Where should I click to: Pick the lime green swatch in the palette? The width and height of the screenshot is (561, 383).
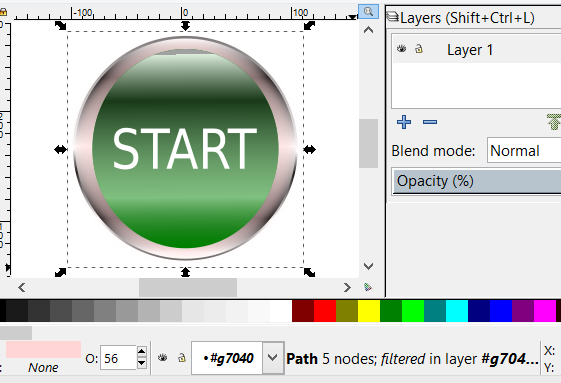(x=413, y=311)
